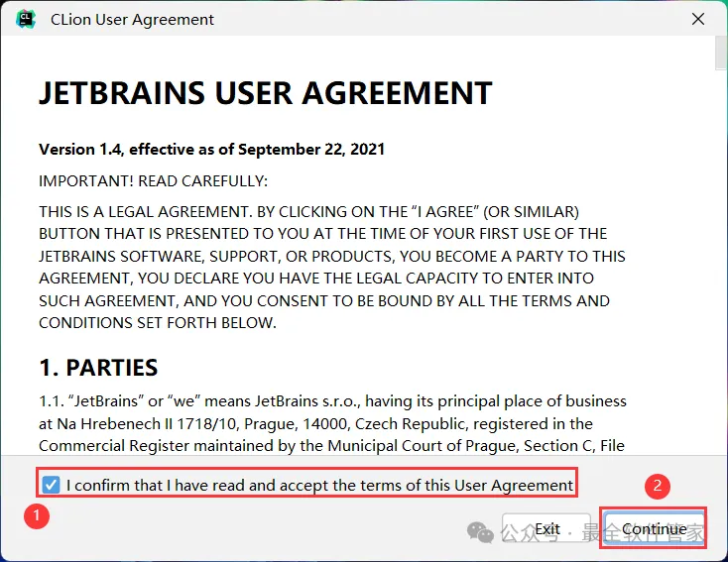The width and height of the screenshot is (728, 562).
Task: Click the Continue button
Action: click(x=654, y=528)
